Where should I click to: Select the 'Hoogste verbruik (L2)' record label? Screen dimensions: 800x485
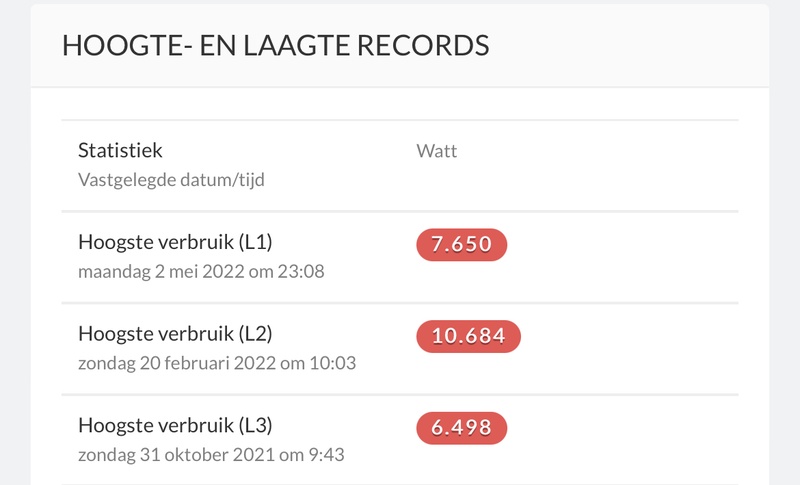pos(175,334)
